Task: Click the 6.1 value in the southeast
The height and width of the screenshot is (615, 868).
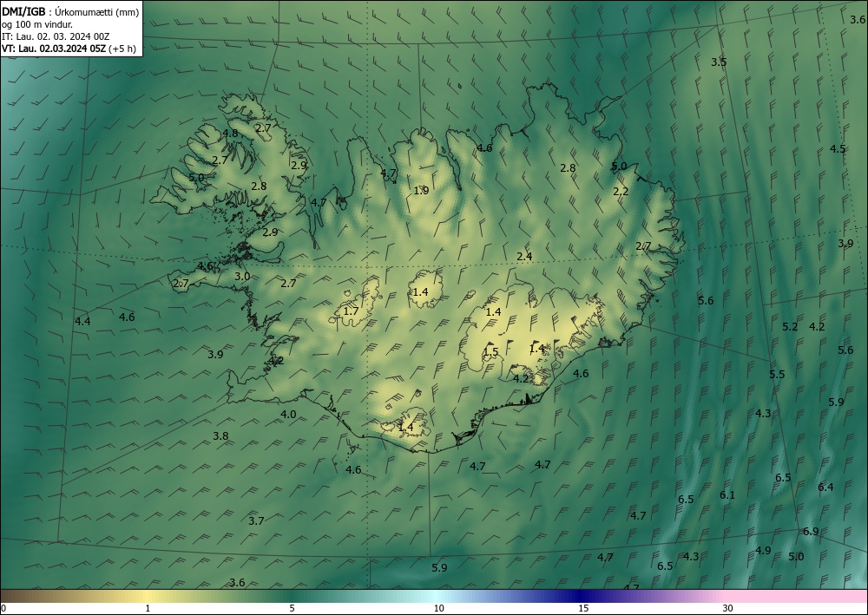Action: tap(727, 494)
